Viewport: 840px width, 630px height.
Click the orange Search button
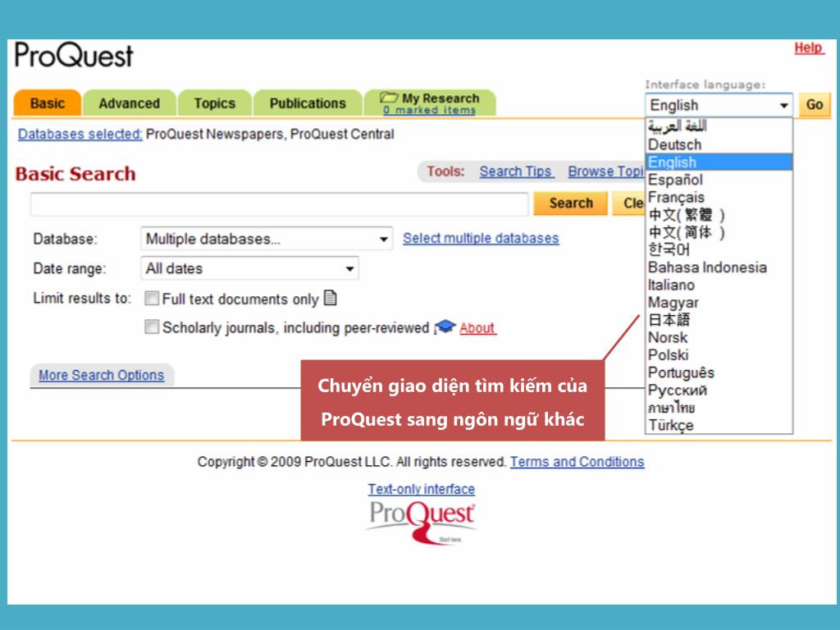[571, 203]
